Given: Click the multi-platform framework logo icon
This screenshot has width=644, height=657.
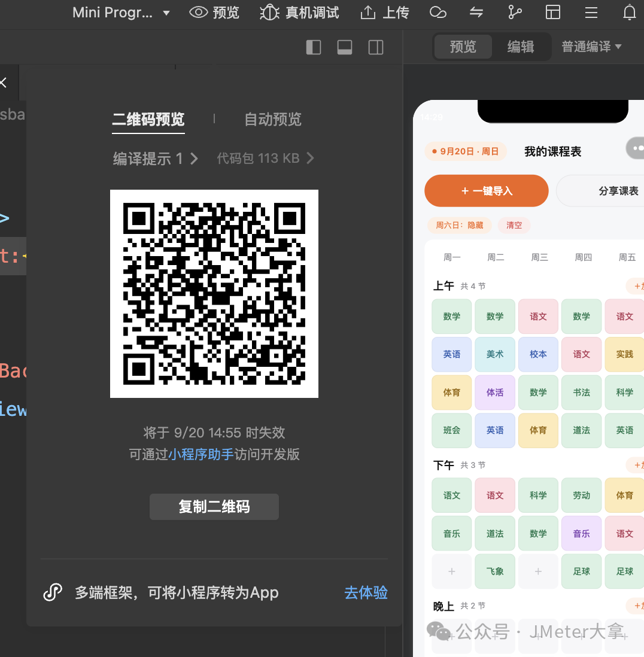Looking at the screenshot, I should point(53,592).
